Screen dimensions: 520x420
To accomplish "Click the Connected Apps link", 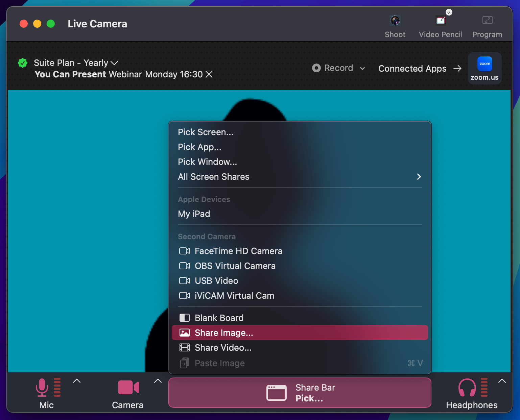I will pyautogui.click(x=412, y=69).
